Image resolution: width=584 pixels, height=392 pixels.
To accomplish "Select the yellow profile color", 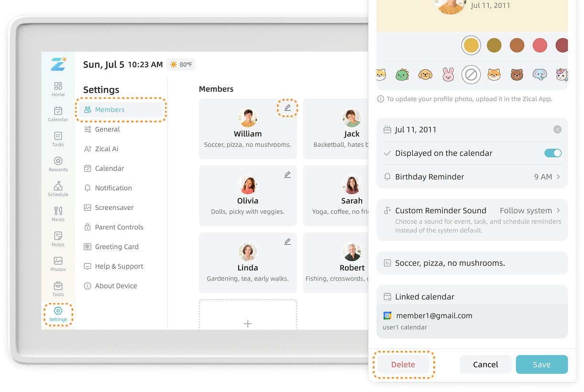I will pyautogui.click(x=471, y=45).
